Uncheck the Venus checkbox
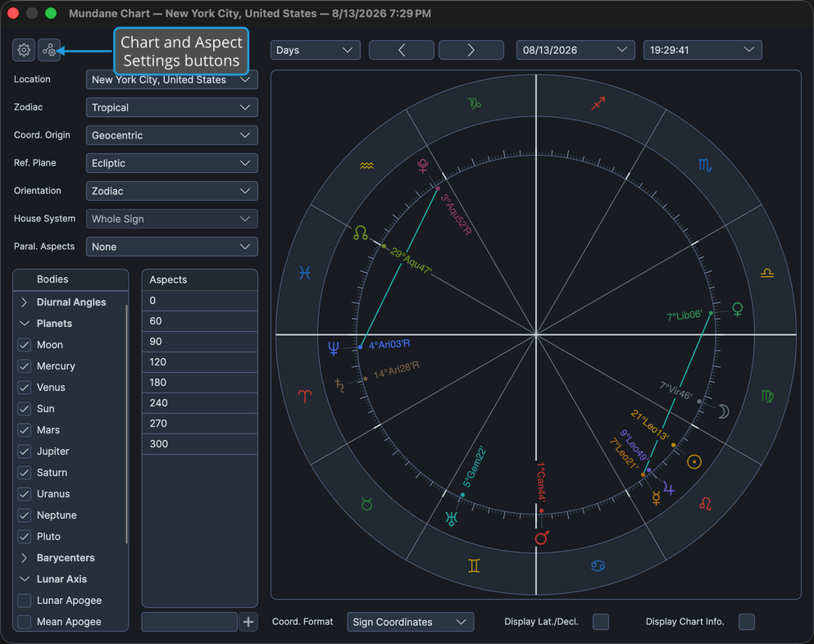This screenshot has width=814, height=644. point(25,387)
